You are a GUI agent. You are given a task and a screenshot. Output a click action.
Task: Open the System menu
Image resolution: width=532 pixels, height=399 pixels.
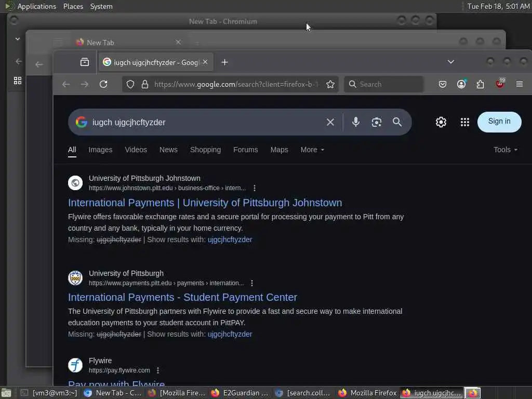tap(101, 6)
